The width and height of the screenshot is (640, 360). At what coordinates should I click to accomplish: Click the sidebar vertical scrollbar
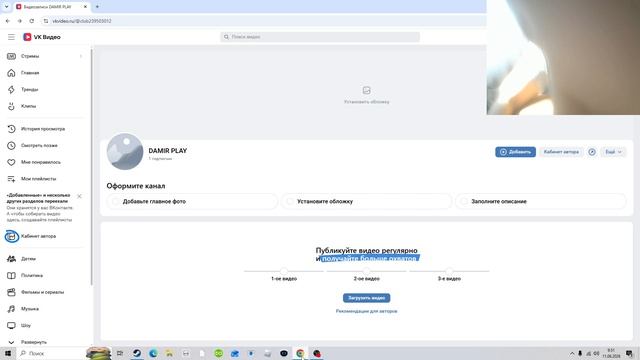91,167
